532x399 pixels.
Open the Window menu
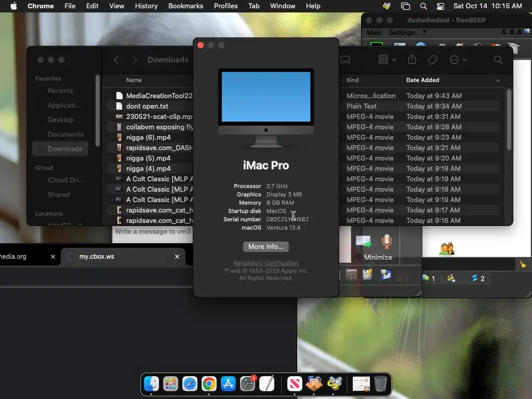(283, 6)
